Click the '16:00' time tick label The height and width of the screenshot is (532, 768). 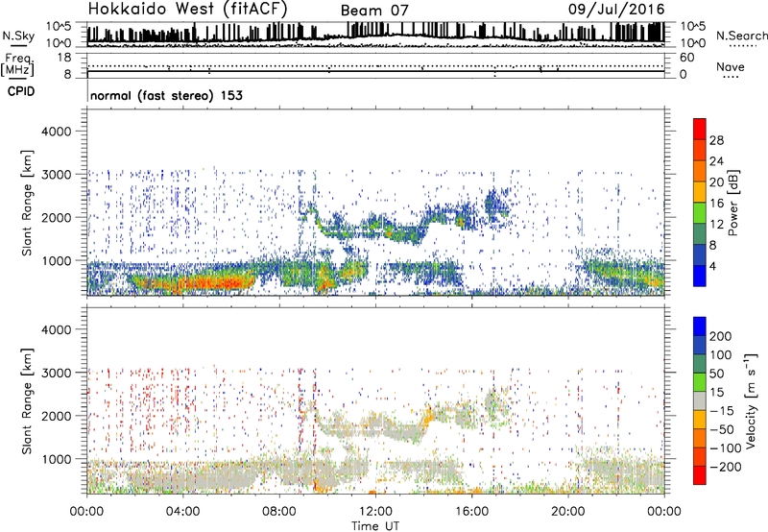tap(471, 512)
